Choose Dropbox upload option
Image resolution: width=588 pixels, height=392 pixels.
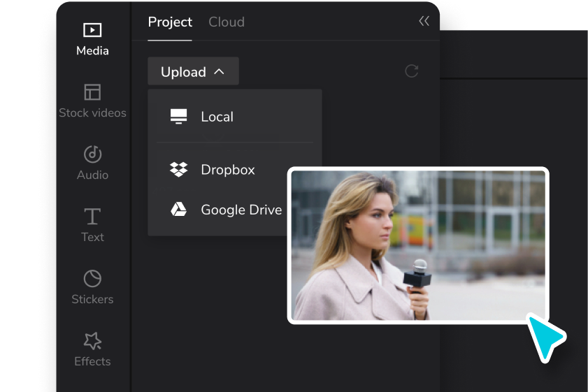(235, 170)
